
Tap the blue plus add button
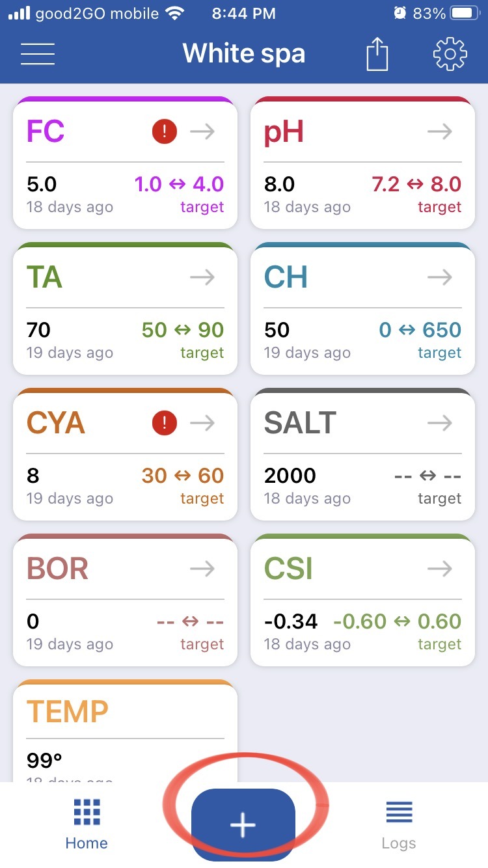click(x=243, y=824)
